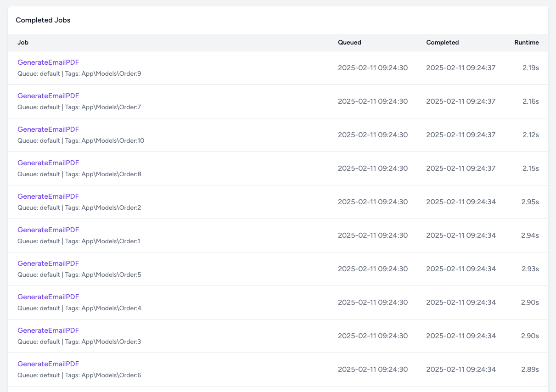The image size is (556, 392).
Task: Click the Completed time of the Order:2 row
Action: coord(461,202)
